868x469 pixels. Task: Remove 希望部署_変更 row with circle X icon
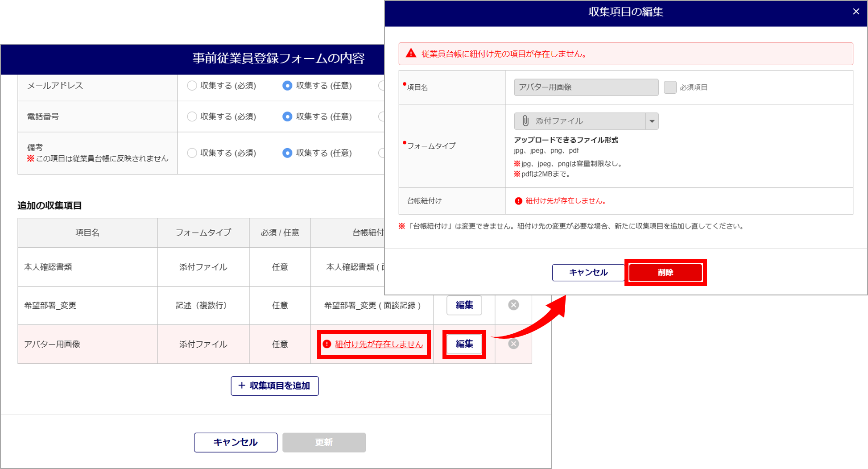click(513, 305)
